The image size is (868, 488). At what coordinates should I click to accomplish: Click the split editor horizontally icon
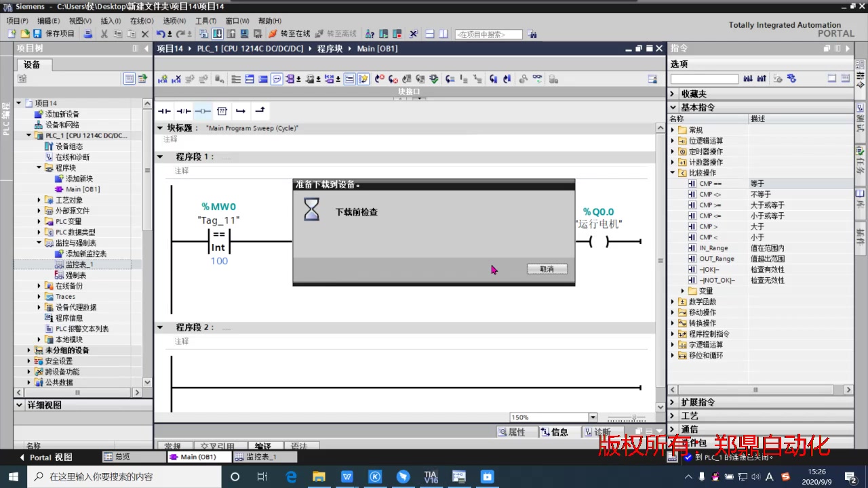click(430, 33)
